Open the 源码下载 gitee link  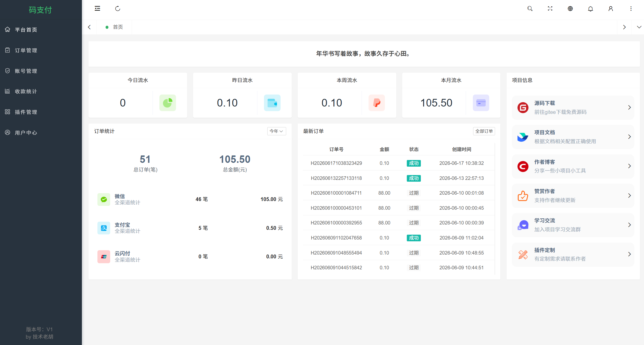click(x=573, y=108)
